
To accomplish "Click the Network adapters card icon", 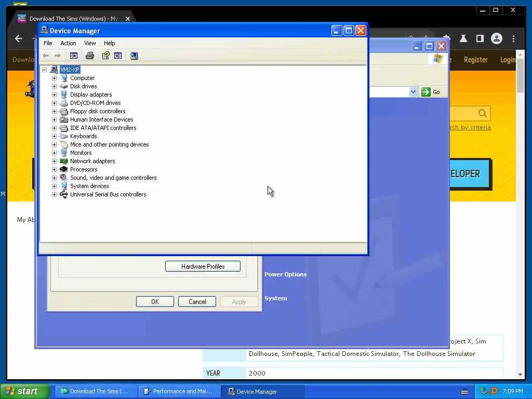I will point(64,161).
